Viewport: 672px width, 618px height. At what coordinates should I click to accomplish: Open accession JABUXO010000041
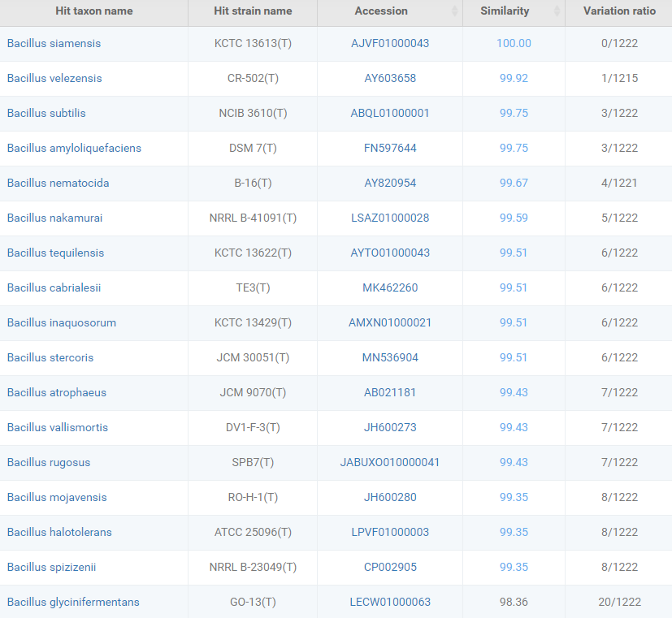[x=390, y=462]
